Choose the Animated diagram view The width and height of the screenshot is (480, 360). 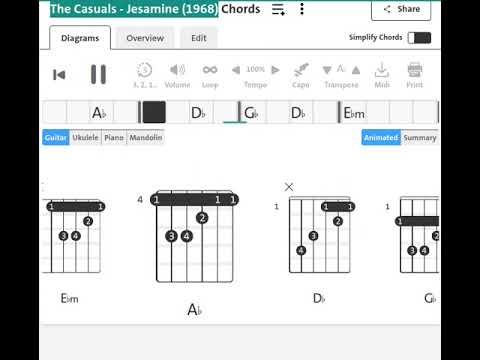tap(381, 137)
